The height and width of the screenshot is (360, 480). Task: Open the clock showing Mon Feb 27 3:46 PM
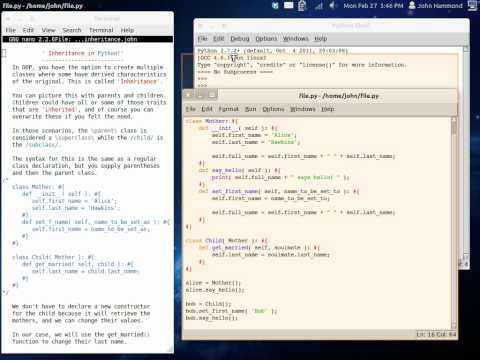373,6
